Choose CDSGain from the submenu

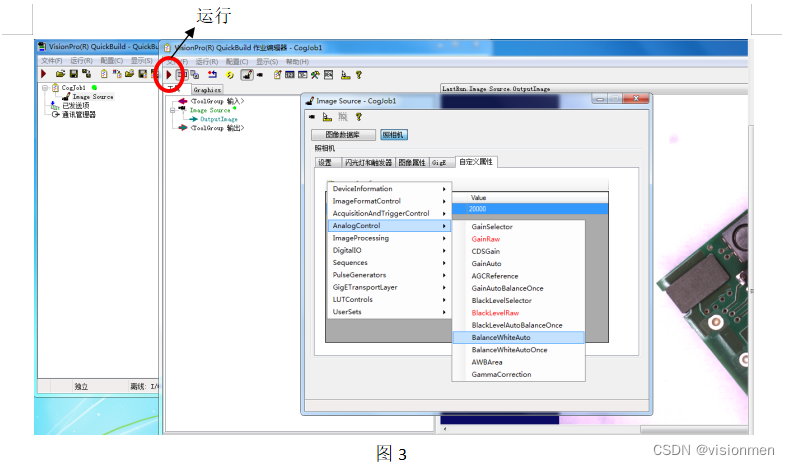point(519,251)
